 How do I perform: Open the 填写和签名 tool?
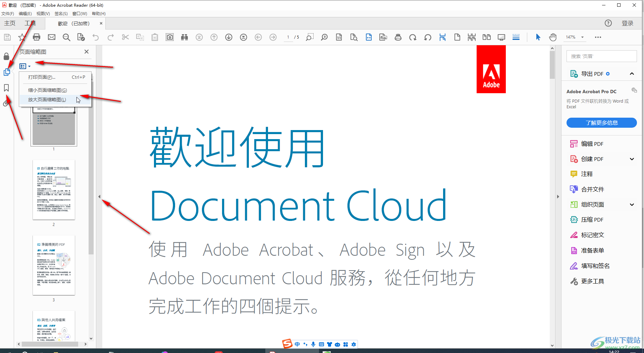point(590,266)
